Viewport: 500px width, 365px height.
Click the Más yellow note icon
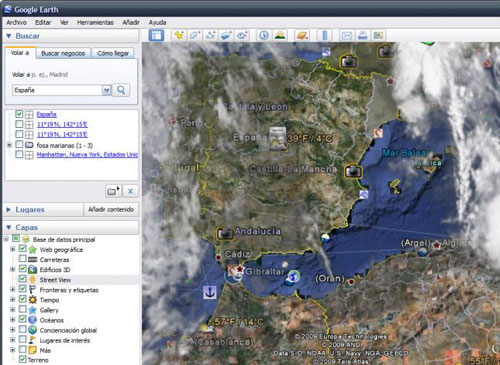pos(32,350)
